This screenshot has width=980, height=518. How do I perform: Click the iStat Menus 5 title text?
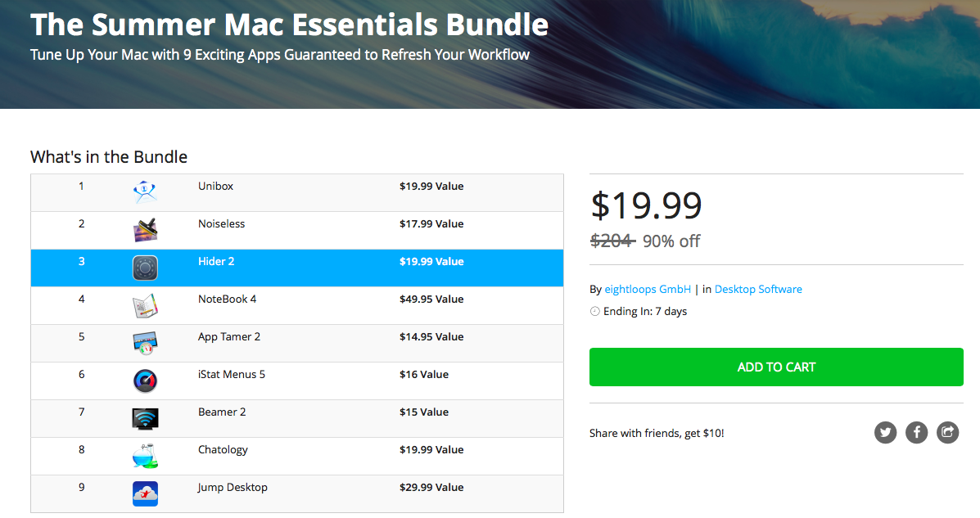[232, 374]
